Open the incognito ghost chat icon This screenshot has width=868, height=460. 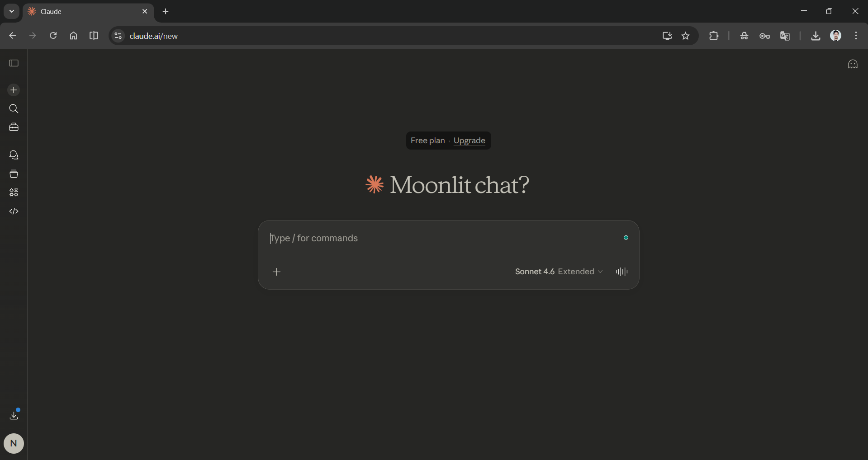point(853,64)
